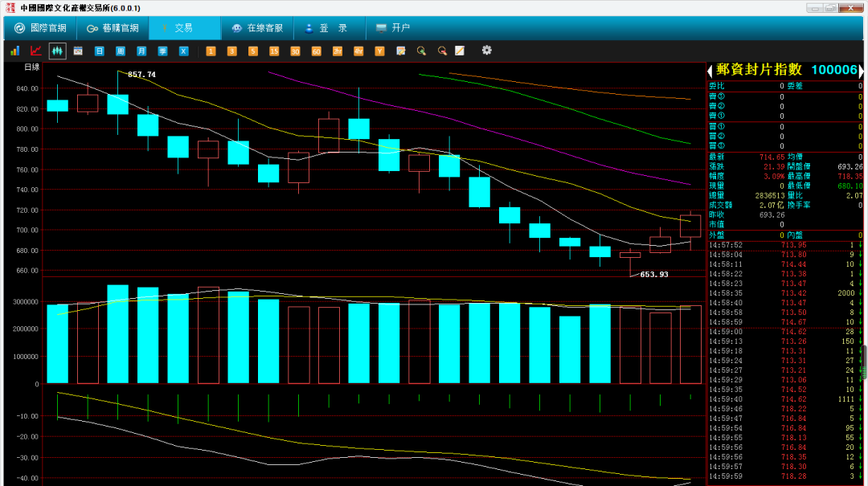Viewport: 868px width, 486px height.
Task: Select the trade row at 14:58:35
Action: click(x=785, y=293)
